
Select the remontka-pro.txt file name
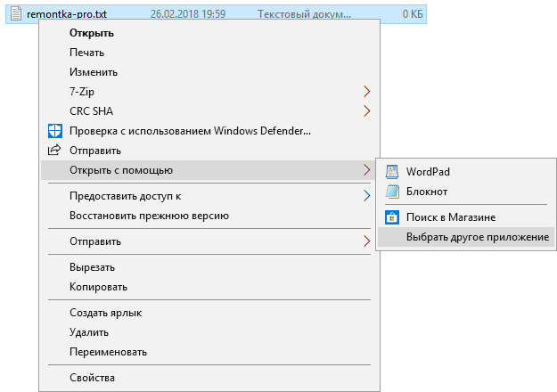(x=67, y=14)
